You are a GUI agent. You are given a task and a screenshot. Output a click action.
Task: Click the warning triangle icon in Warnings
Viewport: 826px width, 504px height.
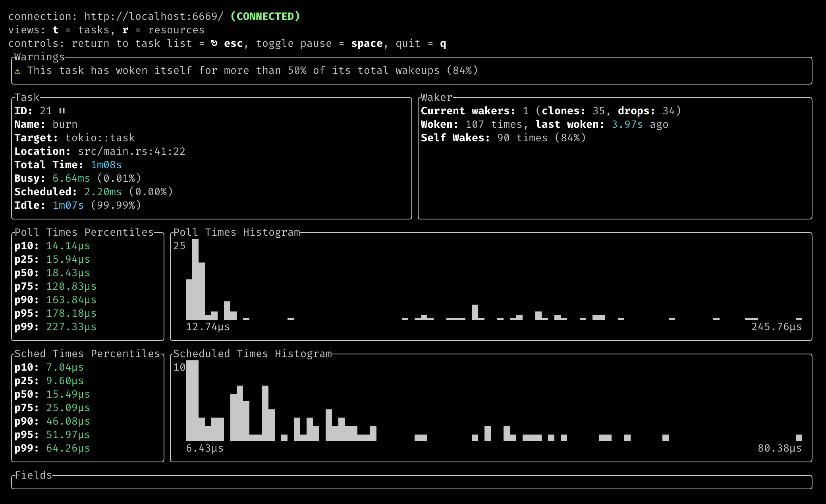click(17, 71)
